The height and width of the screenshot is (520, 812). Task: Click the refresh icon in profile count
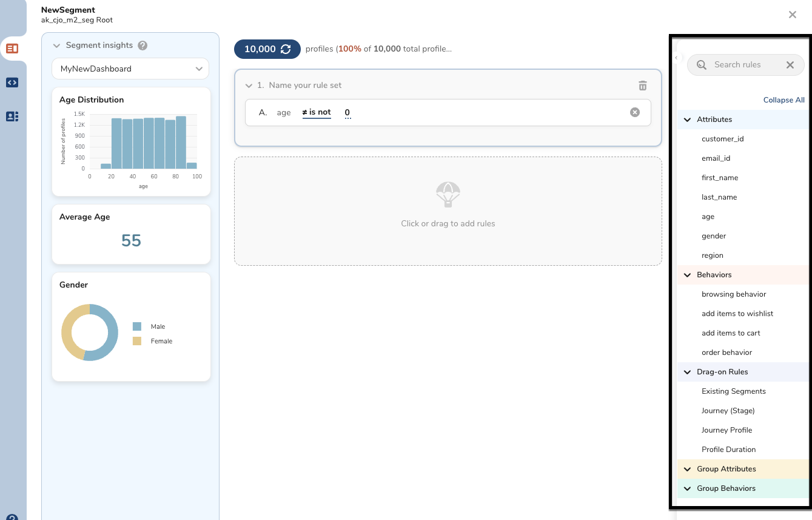pyautogui.click(x=286, y=49)
